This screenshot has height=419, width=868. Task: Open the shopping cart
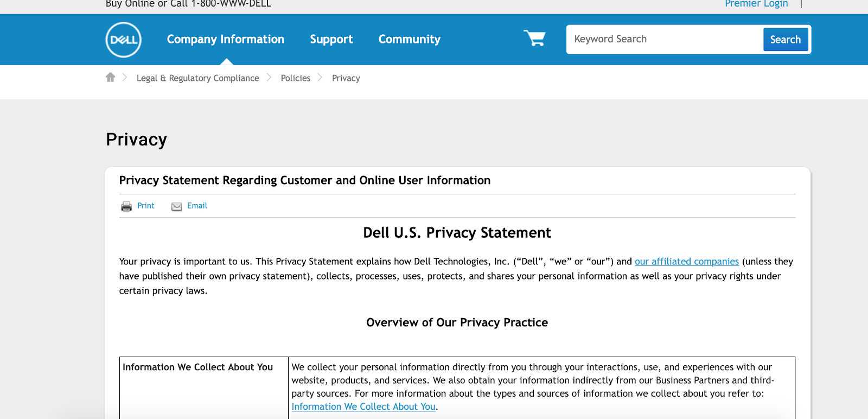534,38
